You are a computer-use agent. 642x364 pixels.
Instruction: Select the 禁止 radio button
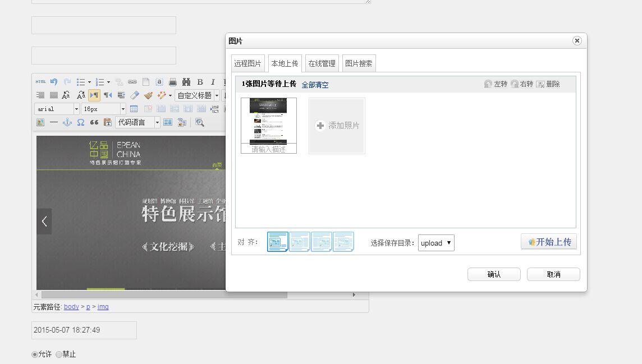(59, 354)
